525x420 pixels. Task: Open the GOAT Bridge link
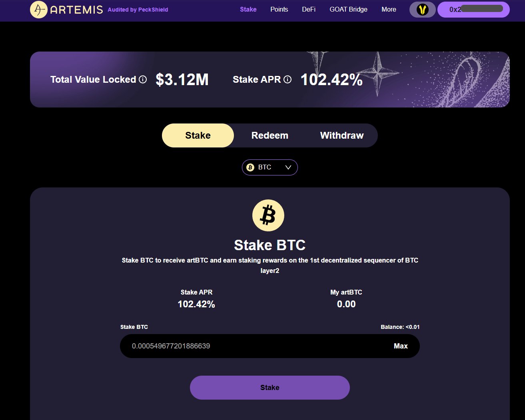click(x=348, y=9)
